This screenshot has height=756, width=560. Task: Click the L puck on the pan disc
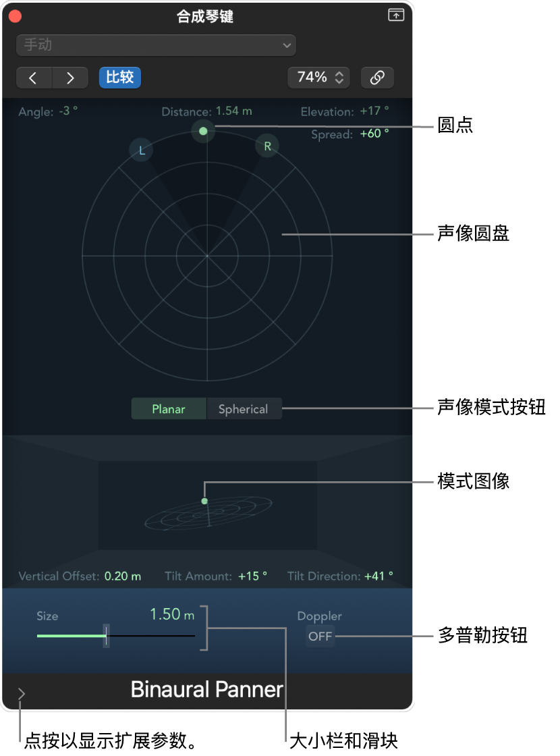tap(141, 150)
